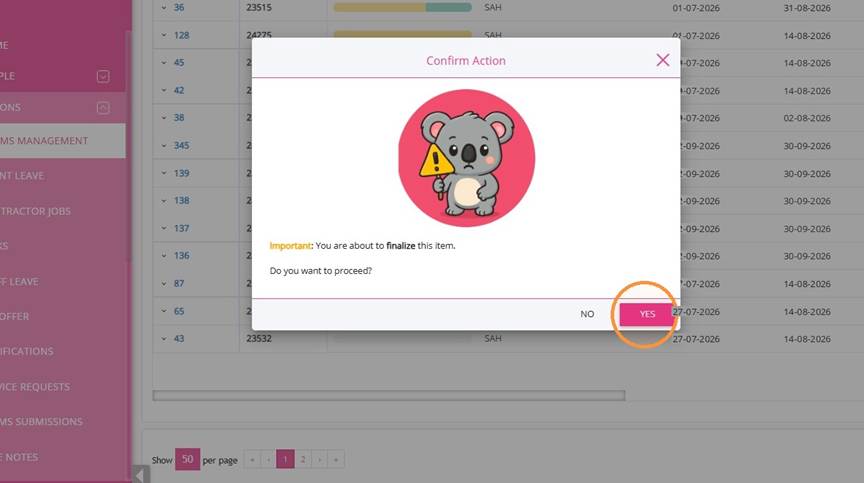Click SAH in row 36
This screenshot has width=864, height=483.
click(x=493, y=8)
